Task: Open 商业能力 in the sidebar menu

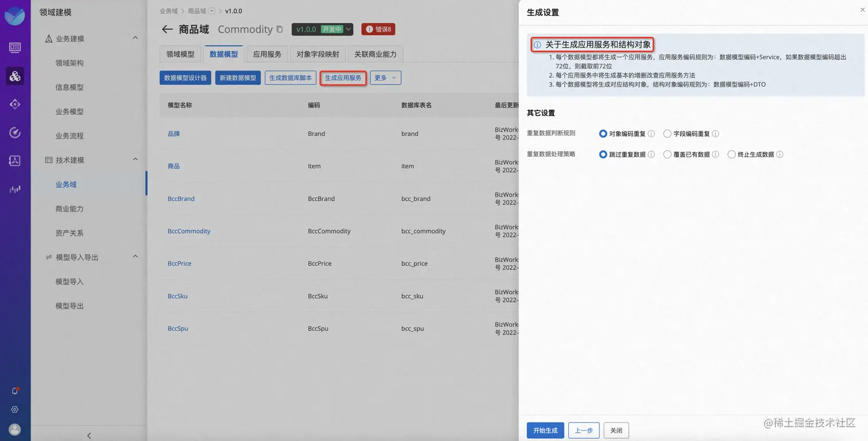Action: coord(69,209)
